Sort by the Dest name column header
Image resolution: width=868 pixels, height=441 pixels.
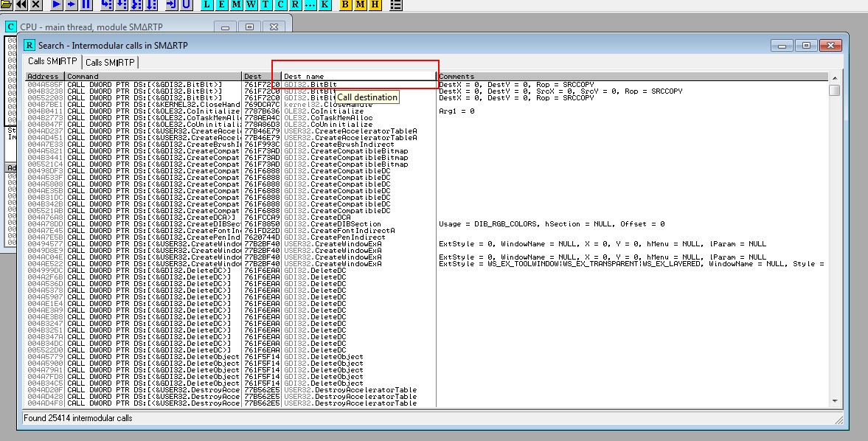pyautogui.click(x=359, y=77)
